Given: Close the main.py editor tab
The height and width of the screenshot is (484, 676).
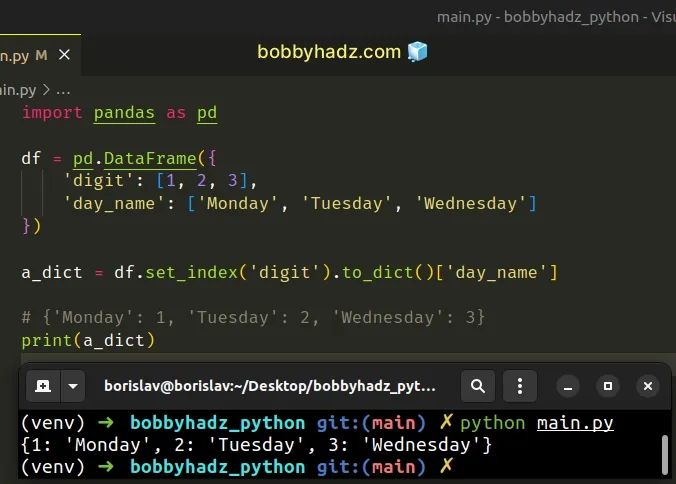Looking at the screenshot, I should click(x=64, y=55).
